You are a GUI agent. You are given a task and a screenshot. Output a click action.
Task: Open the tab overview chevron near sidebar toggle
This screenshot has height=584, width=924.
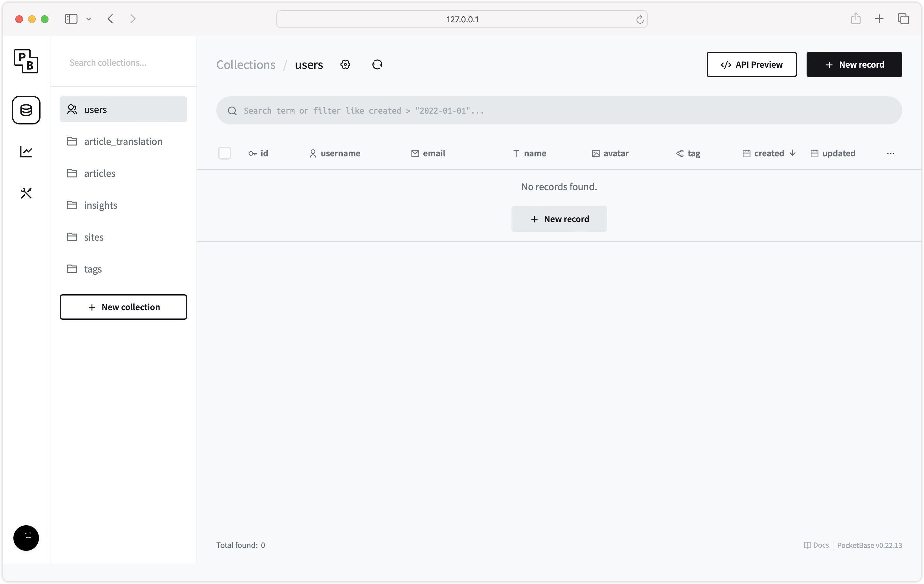coord(89,19)
